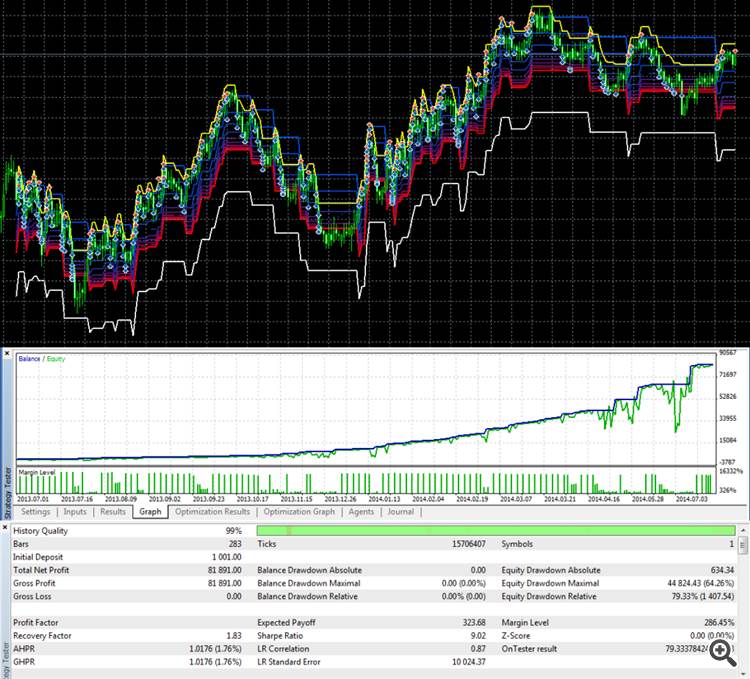Click the Balance legend label

click(29, 359)
